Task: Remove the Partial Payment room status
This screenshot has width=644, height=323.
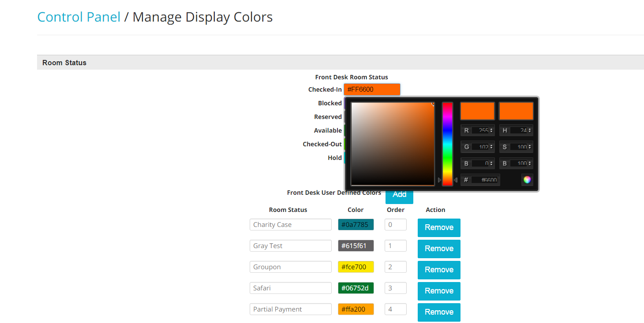Action: click(x=439, y=312)
